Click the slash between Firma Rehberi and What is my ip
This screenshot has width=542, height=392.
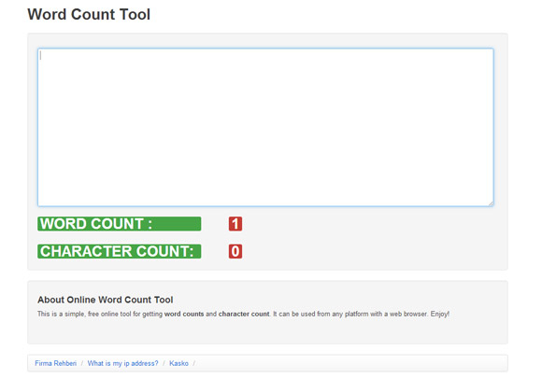pos(82,363)
